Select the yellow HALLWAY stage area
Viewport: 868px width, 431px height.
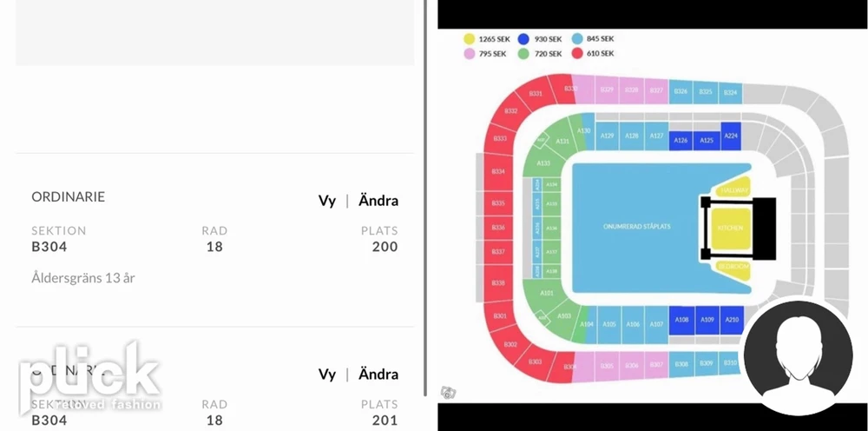[x=733, y=189]
